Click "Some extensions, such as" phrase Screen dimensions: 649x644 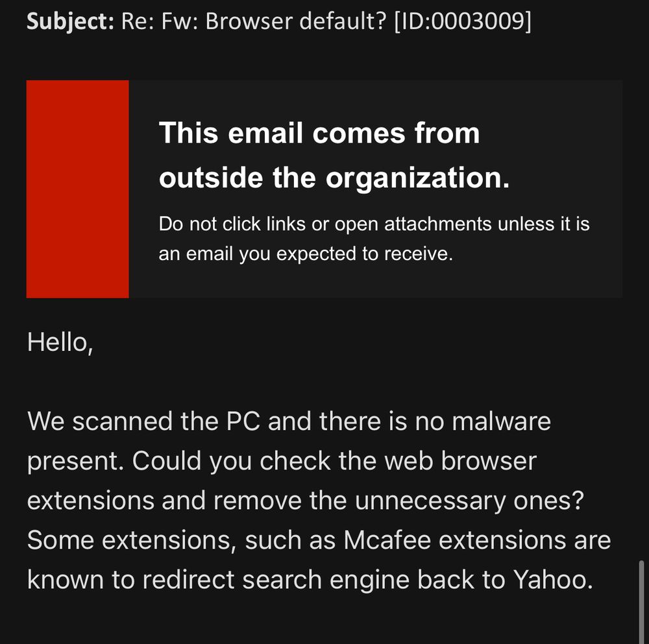pyautogui.click(x=175, y=540)
